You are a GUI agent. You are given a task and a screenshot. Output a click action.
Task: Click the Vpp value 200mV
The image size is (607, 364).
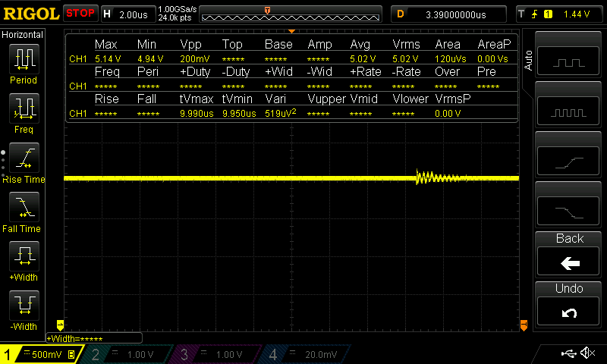click(x=194, y=59)
